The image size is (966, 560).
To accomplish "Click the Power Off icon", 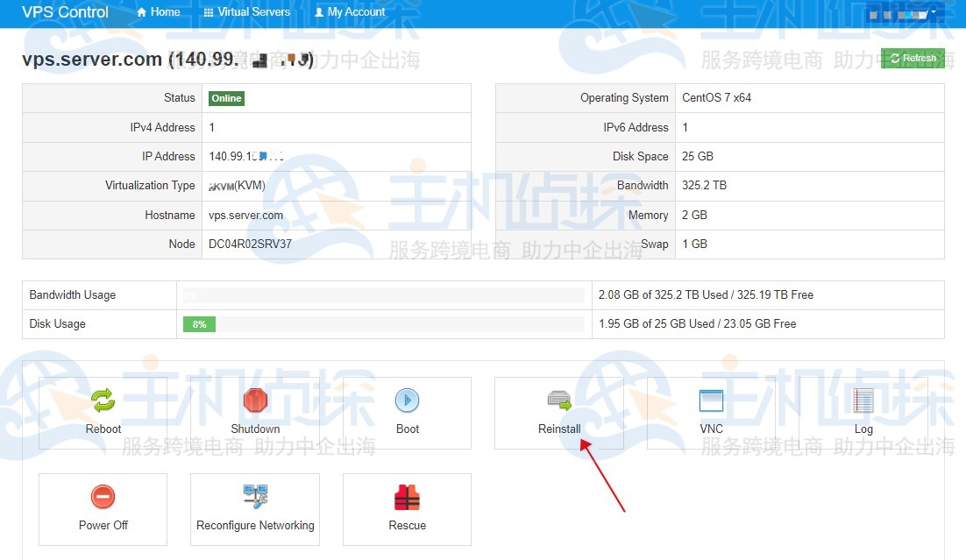I will (103, 495).
